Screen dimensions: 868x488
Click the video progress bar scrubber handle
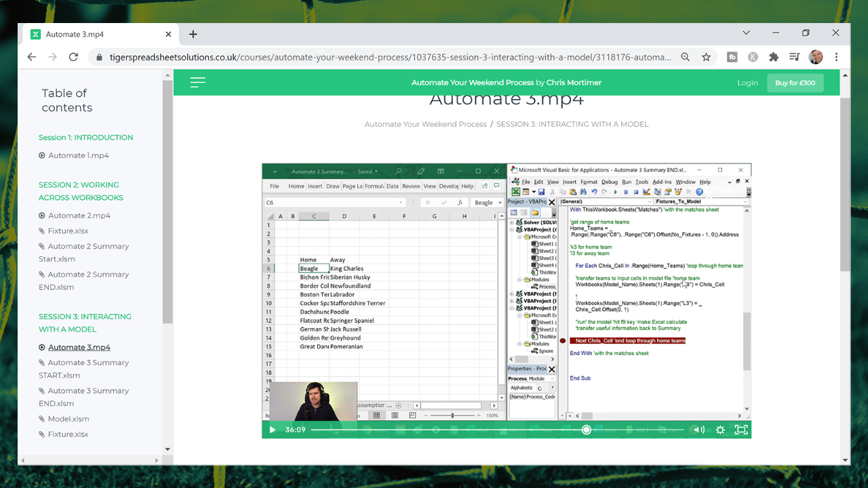pos(587,430)
